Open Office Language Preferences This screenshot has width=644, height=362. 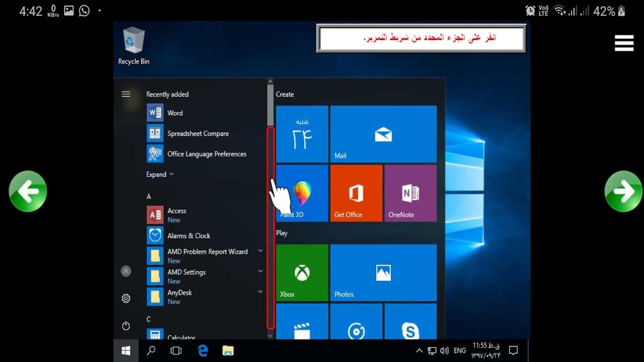point(197,154)
